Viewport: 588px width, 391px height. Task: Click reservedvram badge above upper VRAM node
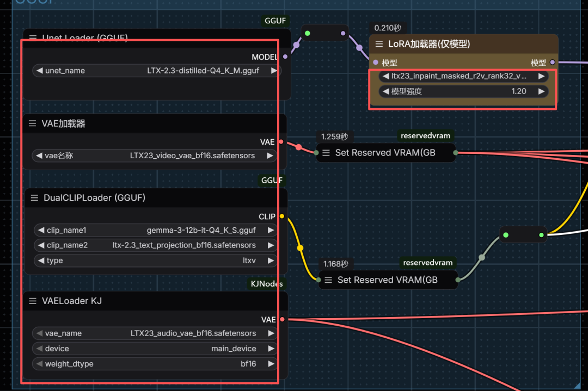425,135
